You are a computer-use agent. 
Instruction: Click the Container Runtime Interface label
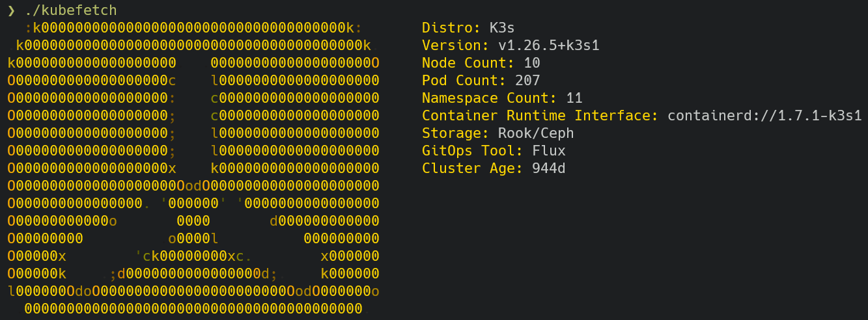point(540,116)
